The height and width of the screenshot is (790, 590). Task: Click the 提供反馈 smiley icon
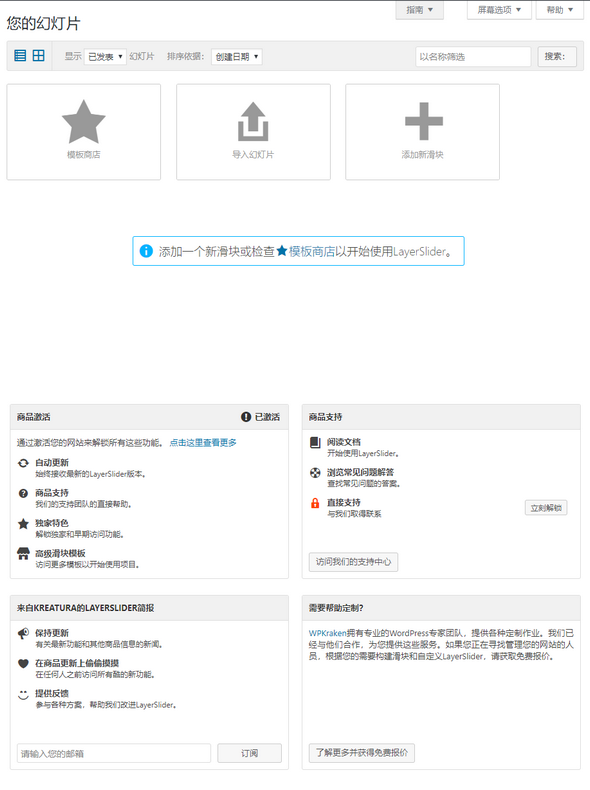[23, 694]
